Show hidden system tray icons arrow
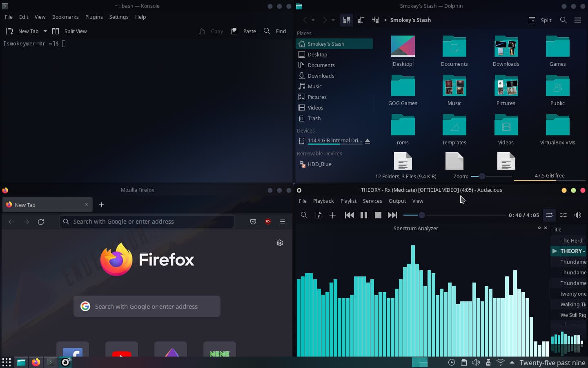588x368 pixels. point(512,362)
